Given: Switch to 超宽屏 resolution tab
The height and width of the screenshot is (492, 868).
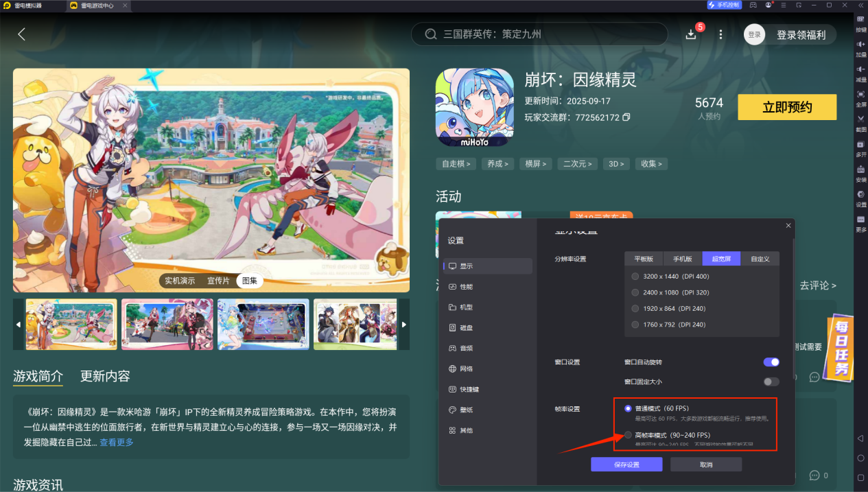Looking at the screenshot, I should [721, 259].
